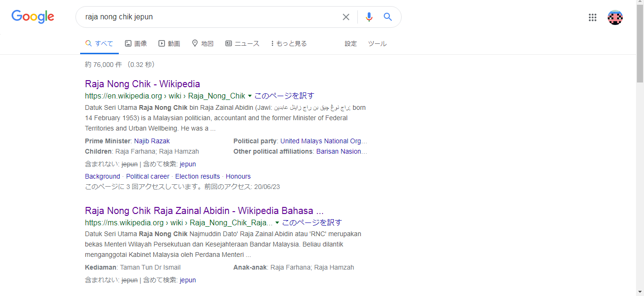Screen dimensions: 644x296
Task: Clear the search box with the X icon
Action: click(x=346, y=17)
